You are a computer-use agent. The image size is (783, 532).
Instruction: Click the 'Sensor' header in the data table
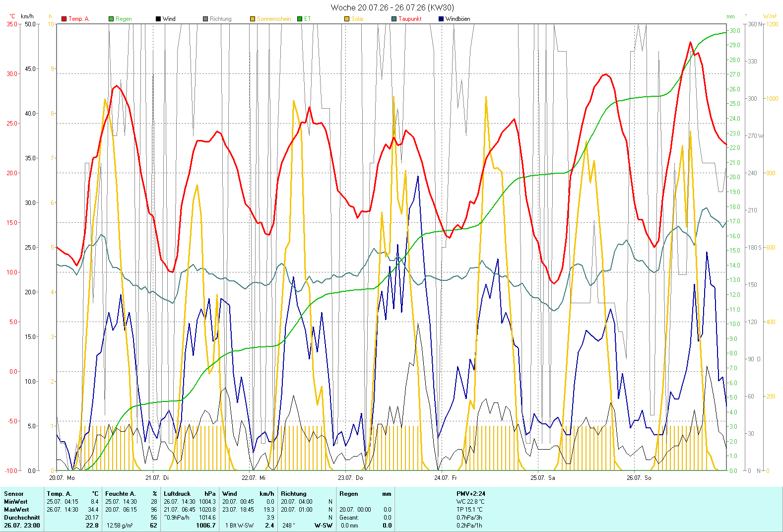coord(14,494)
